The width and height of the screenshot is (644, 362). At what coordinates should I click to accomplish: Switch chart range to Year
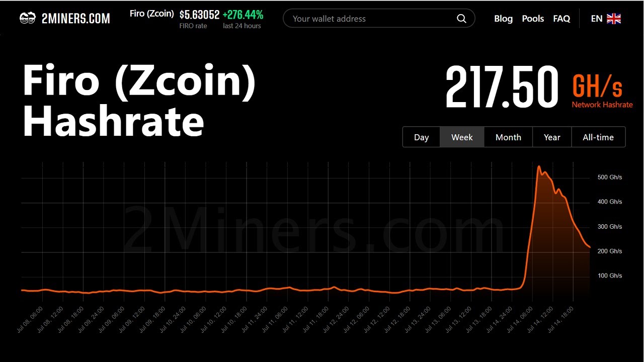552,137
